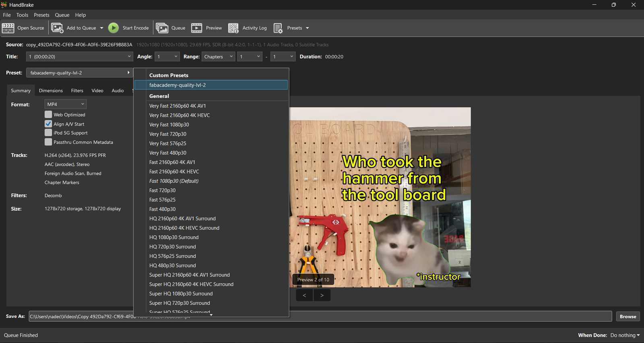
Task: Click the Activity Log label
Action: (254, 28)
